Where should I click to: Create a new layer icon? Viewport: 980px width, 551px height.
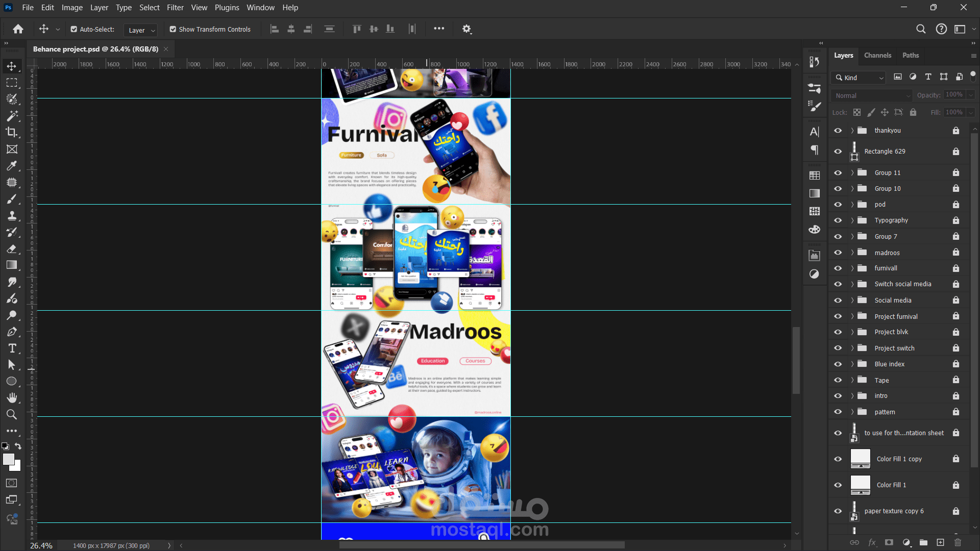click(940, 542)
